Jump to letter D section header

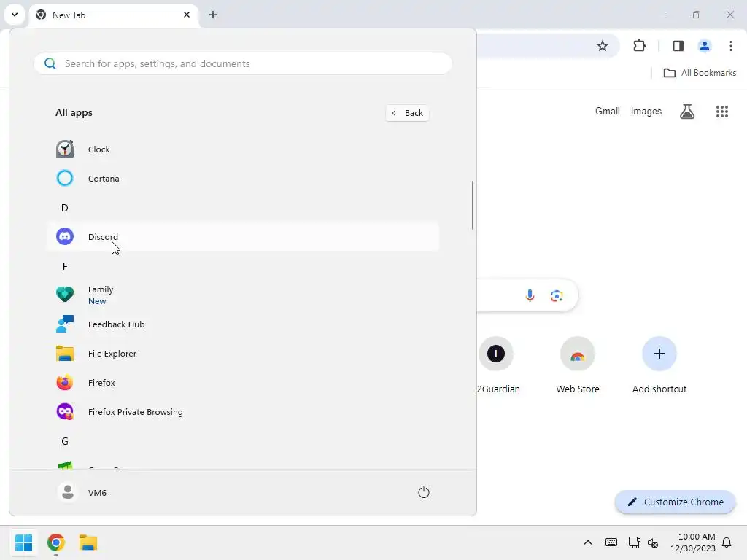point(65,208)
